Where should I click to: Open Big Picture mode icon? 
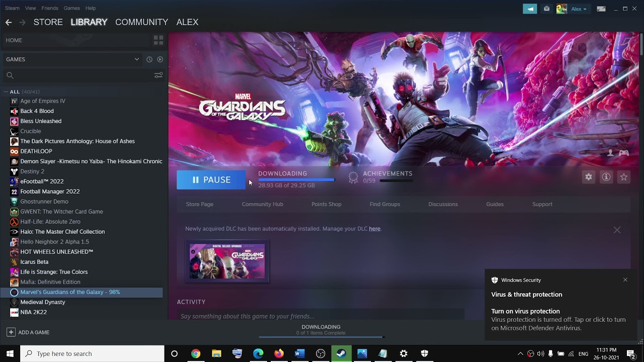click(x=601, y=9)
